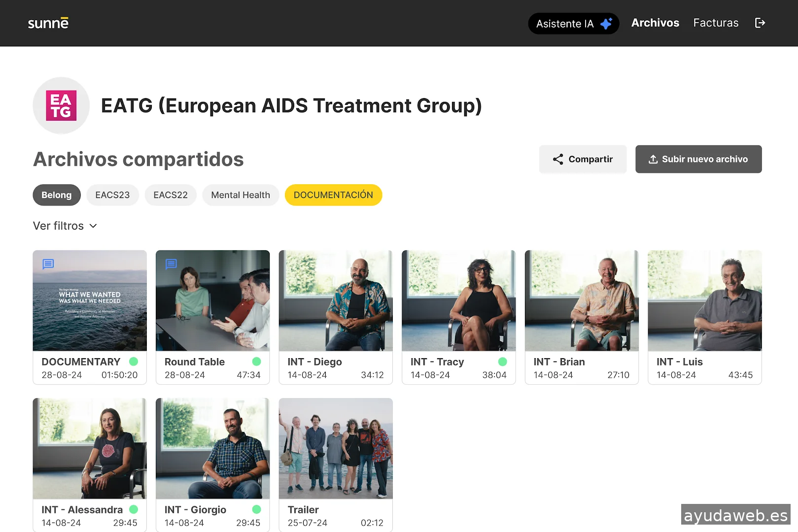This screenshot has height=532, width=798.
Task: Click green status dot on INT - Giorgio
Action: coord(256,509)
